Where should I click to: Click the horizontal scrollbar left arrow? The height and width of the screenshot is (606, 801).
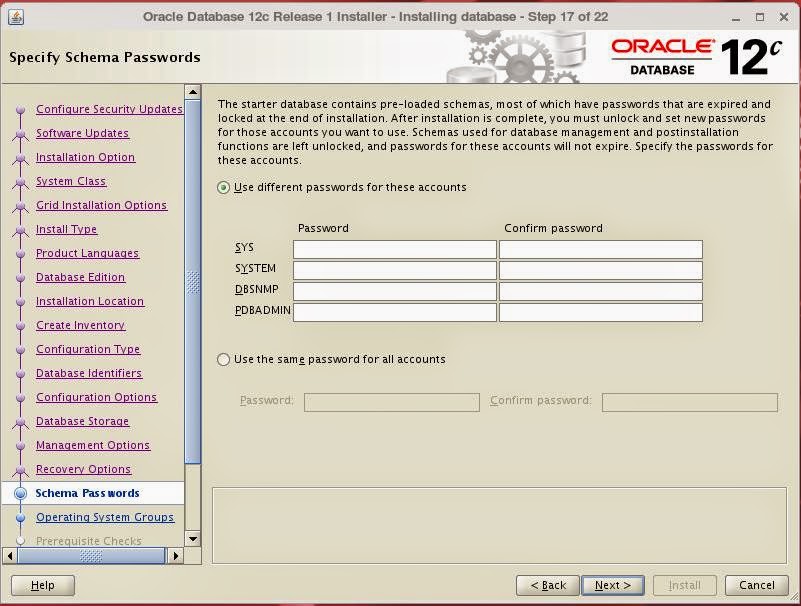(x=10, y=555)
